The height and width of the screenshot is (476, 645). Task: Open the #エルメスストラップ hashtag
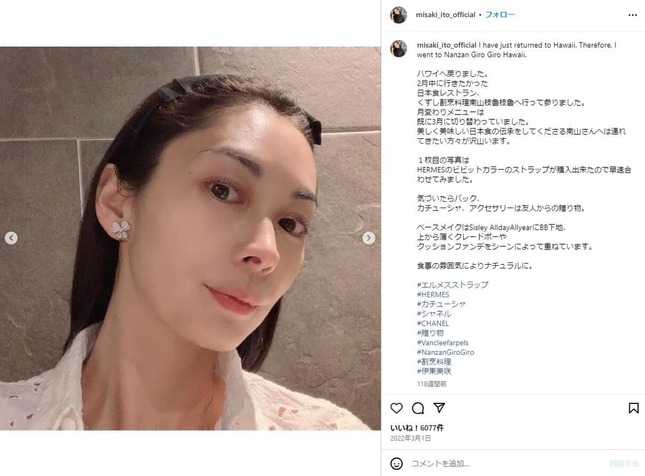(452, 285)
